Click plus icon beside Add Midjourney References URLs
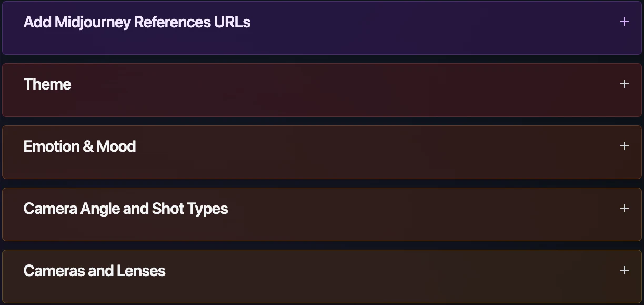Image resolution: width=644 pixels, height=305 pixels. pyautogui.click(x=624, y=22)
